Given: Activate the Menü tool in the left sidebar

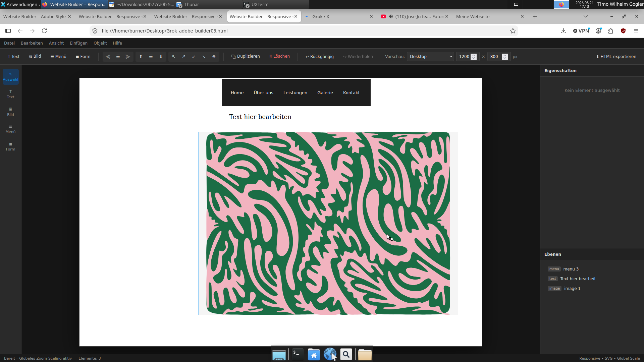Looking at the screenshot, I should pyautogui.click(x=10, y=129).
